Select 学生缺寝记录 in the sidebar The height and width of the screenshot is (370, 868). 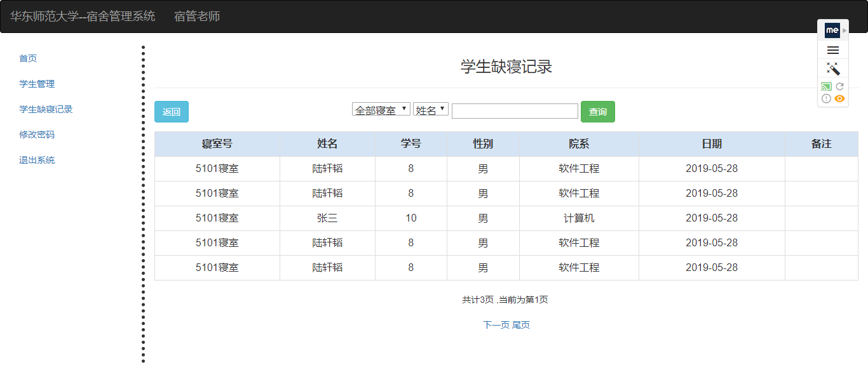(x=46, y=109)
